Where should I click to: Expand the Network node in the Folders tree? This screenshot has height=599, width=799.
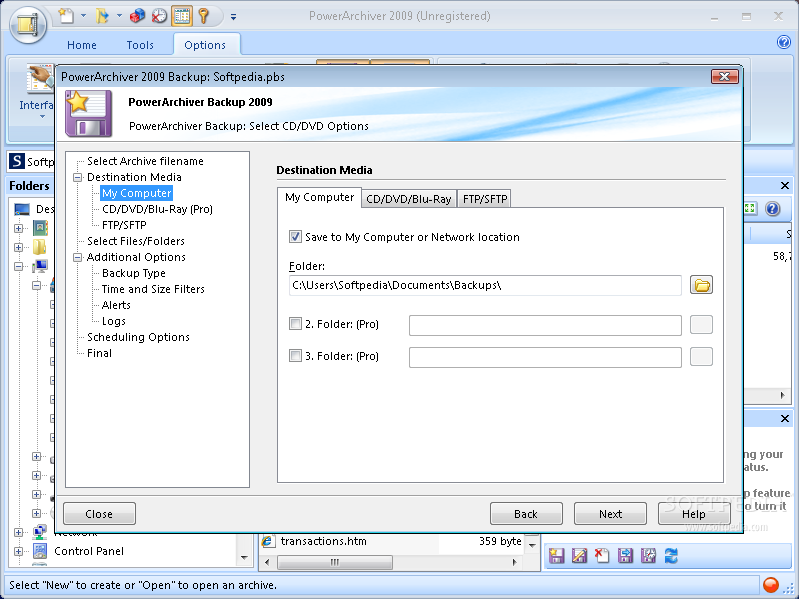pyautogui.click(x=18, y=532)
